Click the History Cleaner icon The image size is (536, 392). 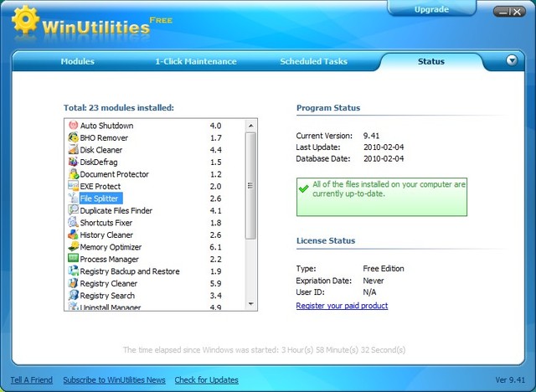click(x=73, y=235)
